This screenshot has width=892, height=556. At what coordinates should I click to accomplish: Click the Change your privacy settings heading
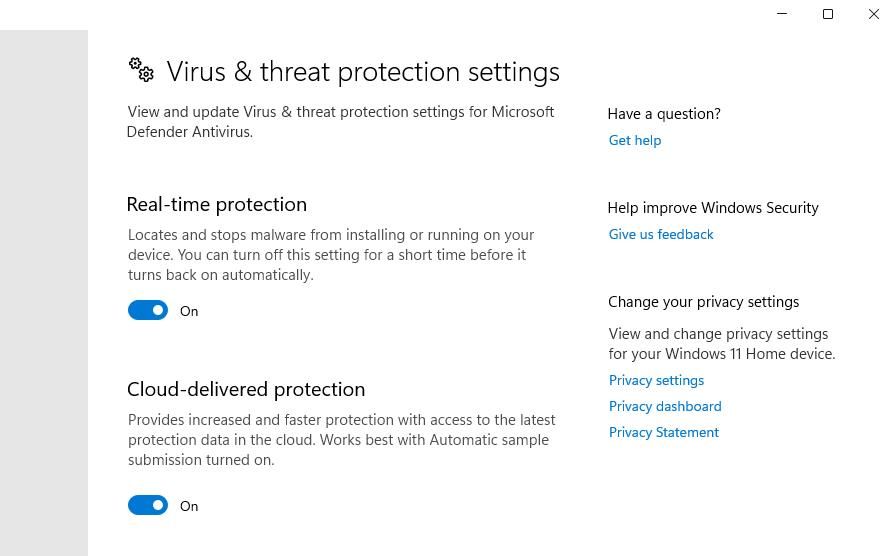[704, 302]
